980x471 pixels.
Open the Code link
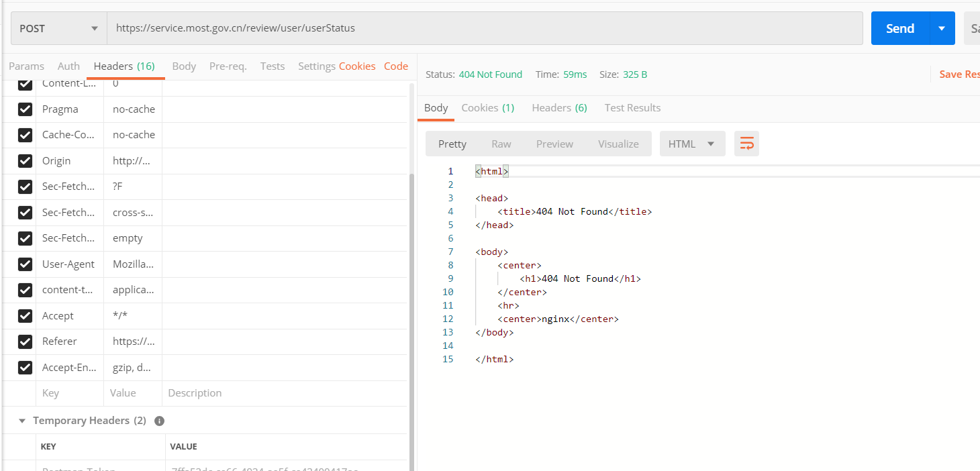(396, 66)
